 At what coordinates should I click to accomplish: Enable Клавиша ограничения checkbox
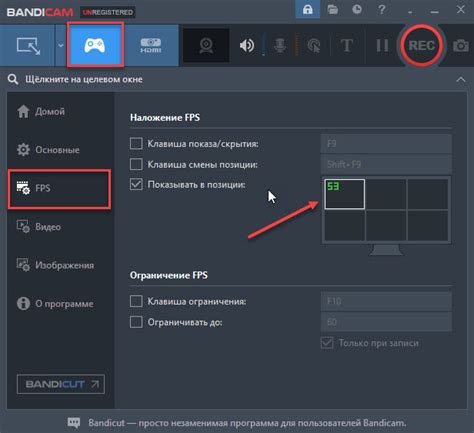[136, 301]
